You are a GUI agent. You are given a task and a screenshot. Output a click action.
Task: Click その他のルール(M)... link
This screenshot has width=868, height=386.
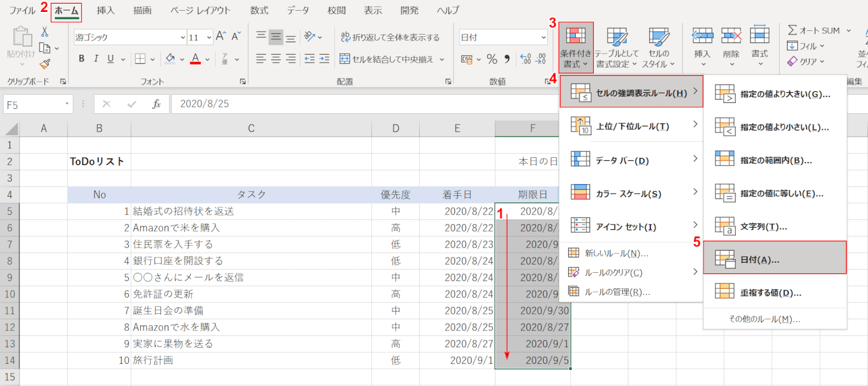point(764,319)
